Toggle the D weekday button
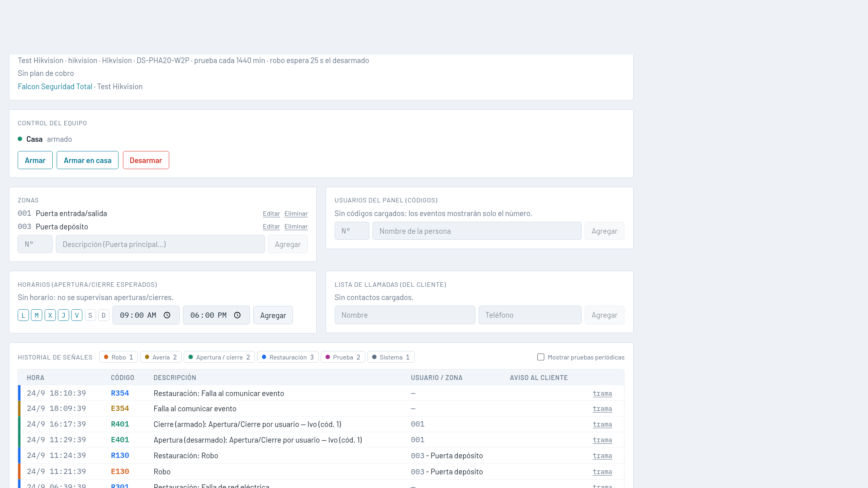This screenshot has height=488, width=868. point(104,315)
